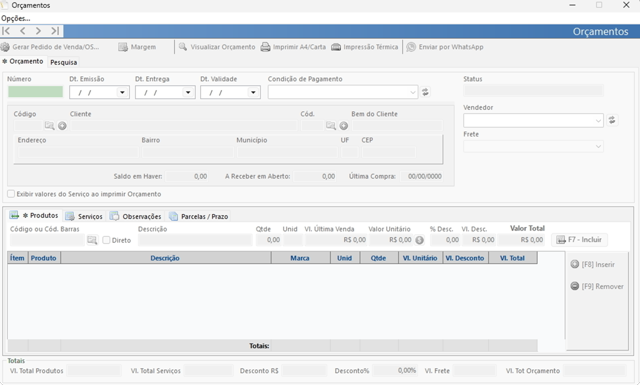Open the Opções menu

click(x=16, y=18)
